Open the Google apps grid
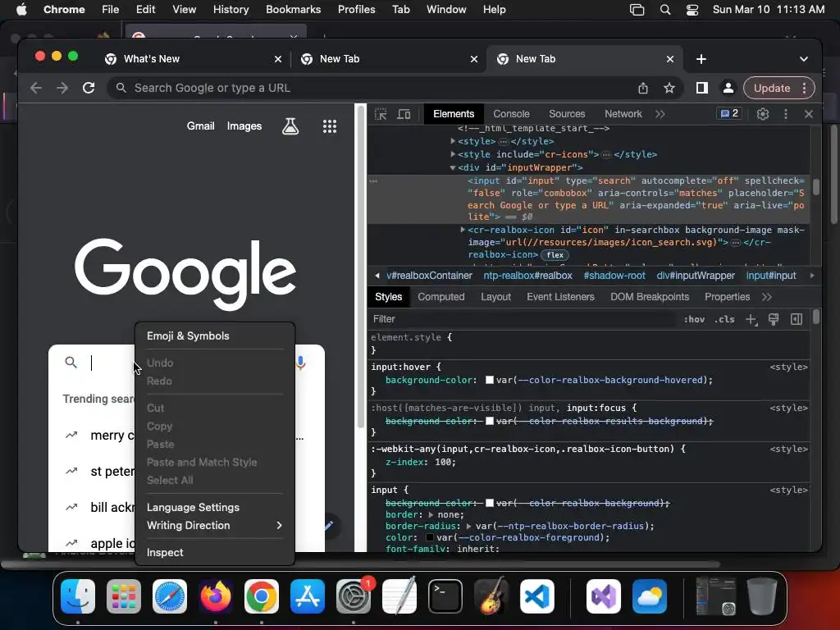 pos(330,126)
